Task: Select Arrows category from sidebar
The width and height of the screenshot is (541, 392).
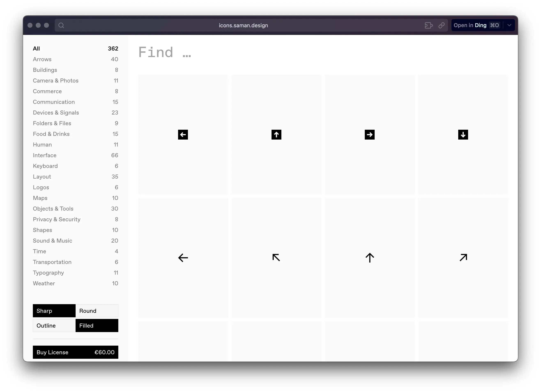Action: click(42, 59)
